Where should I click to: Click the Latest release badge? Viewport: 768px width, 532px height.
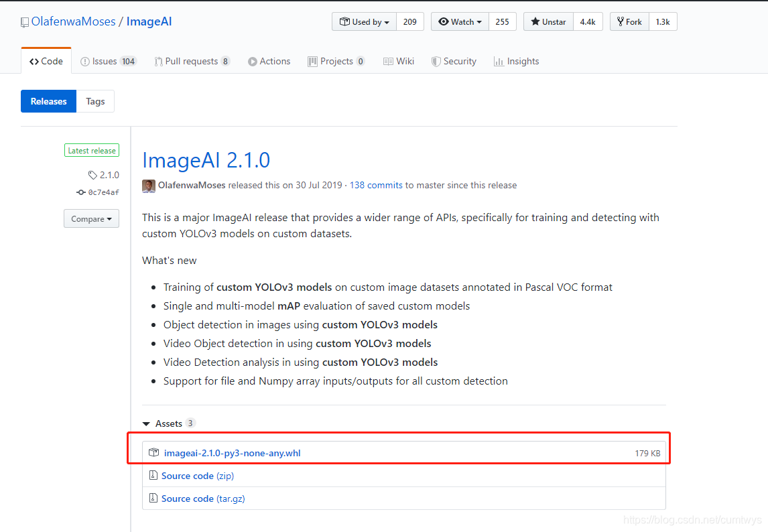point(92,150)
